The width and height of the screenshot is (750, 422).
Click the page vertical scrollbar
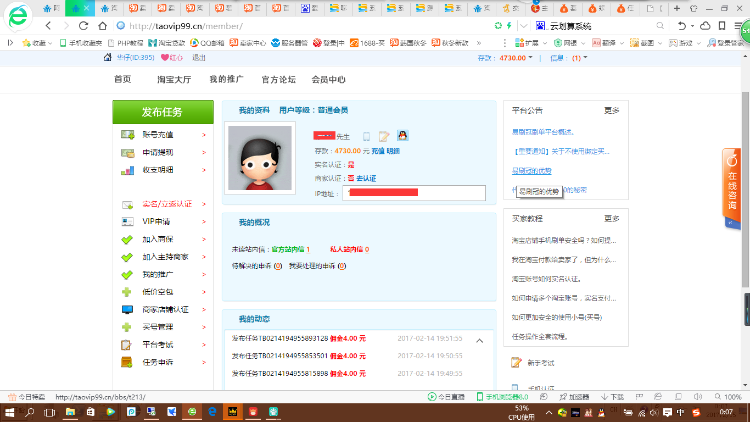point(745,189)
